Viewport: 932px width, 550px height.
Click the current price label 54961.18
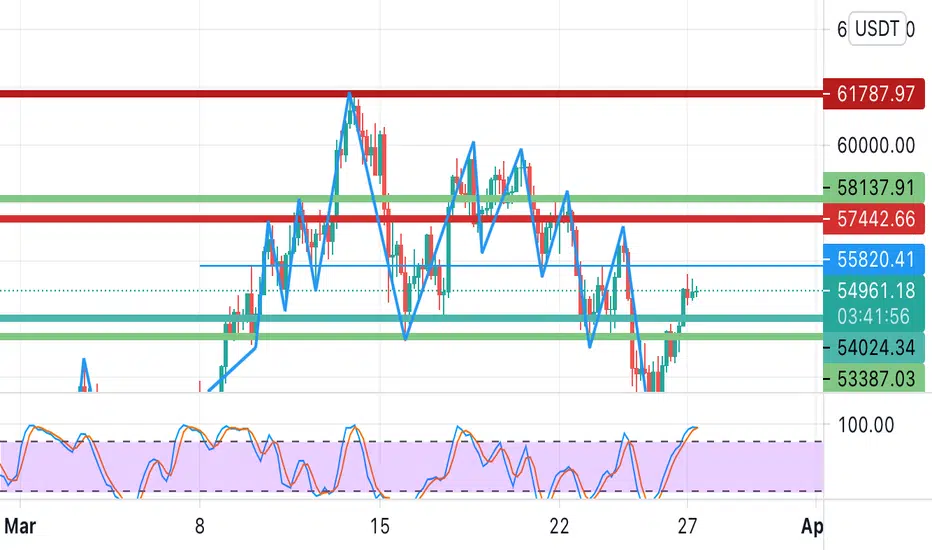coord(876,290)
